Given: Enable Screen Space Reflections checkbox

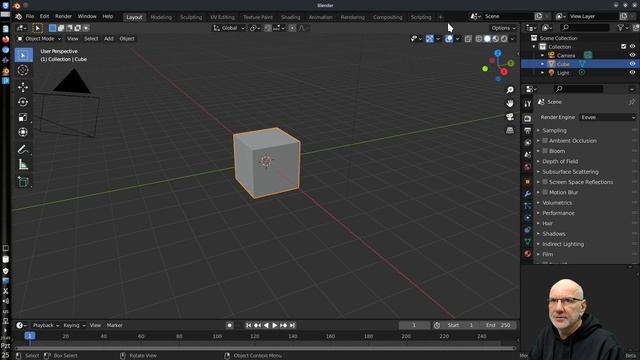Looking at the screenshot, I should coord(545,182).
